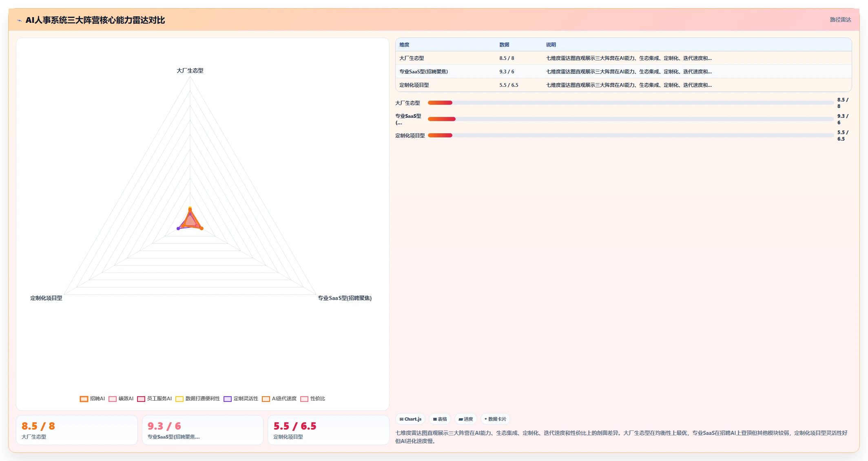Open the 8.5 / 8 大厂生态型 card

coord(77,430)
